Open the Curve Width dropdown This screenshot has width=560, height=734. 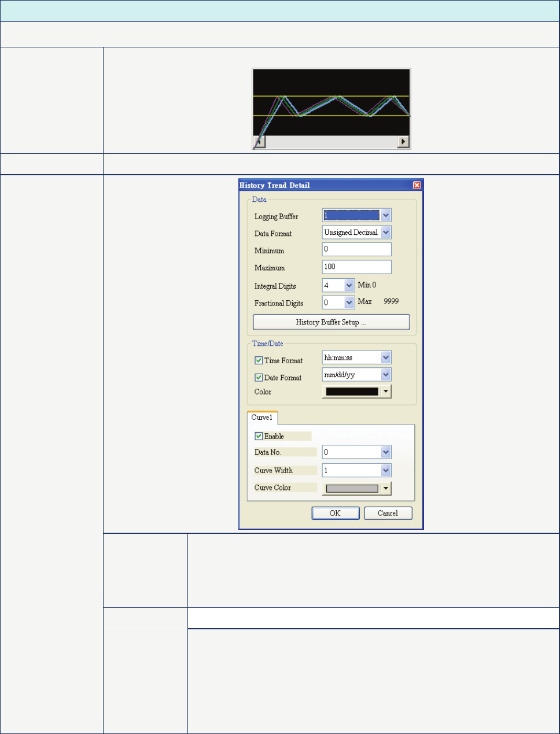(x=386, y=471)
